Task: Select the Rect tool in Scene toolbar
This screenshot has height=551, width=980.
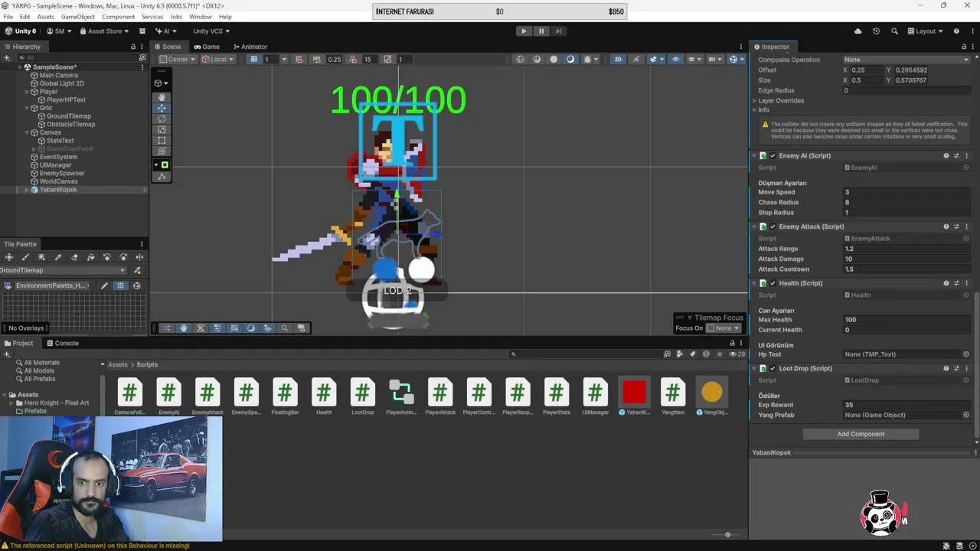Action: pyautogui.click(x=162, y=140)
